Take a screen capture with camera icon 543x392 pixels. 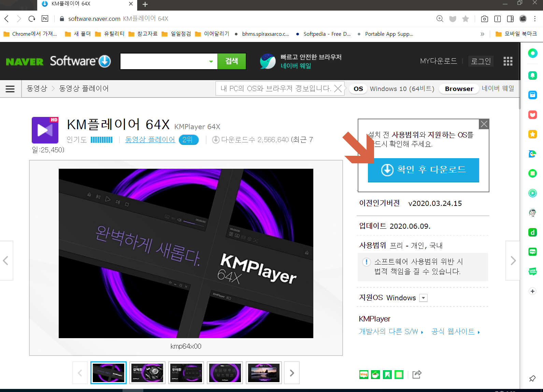pyautogui.click(x=484, y=19)
